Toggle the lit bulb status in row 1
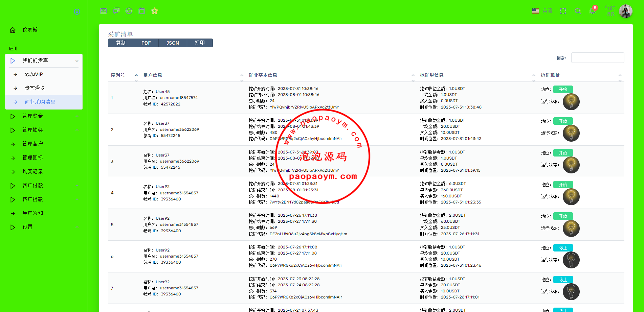This screenshot has width=644, height=312. click(x=571, y=102)
